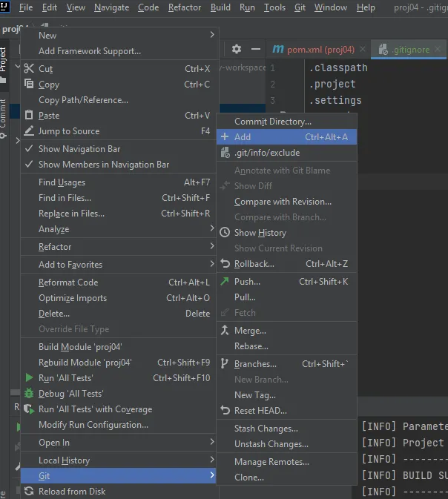Click the Branches fork icon

tap(225, 363)
